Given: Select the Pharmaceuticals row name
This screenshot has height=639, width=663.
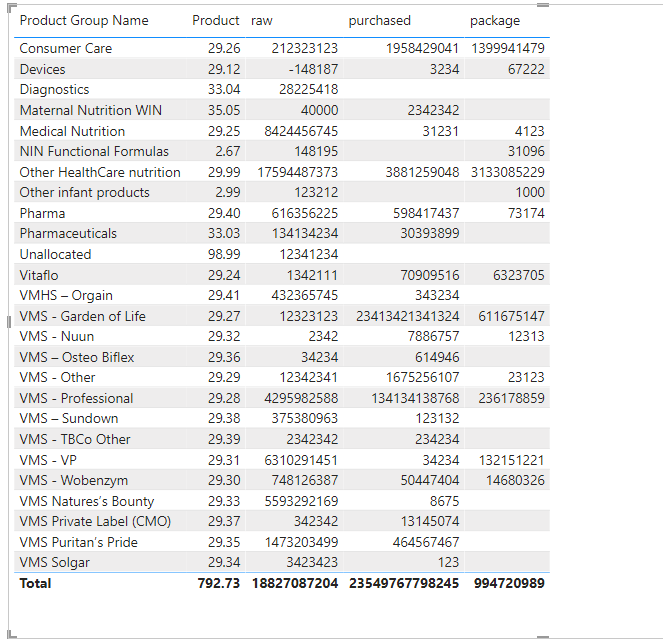Looking at the screenshot, I should click(x=68, y=233).
